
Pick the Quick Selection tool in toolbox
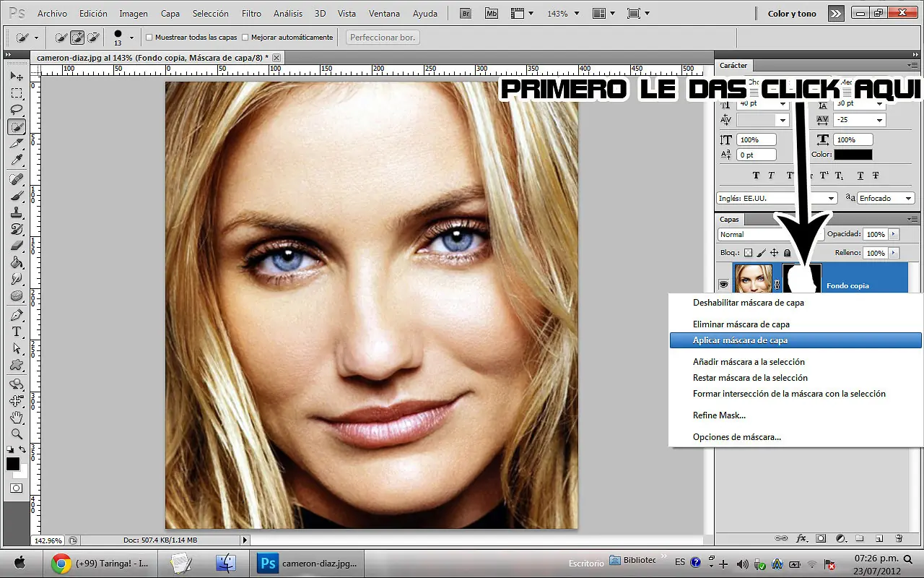click(17, 126)
